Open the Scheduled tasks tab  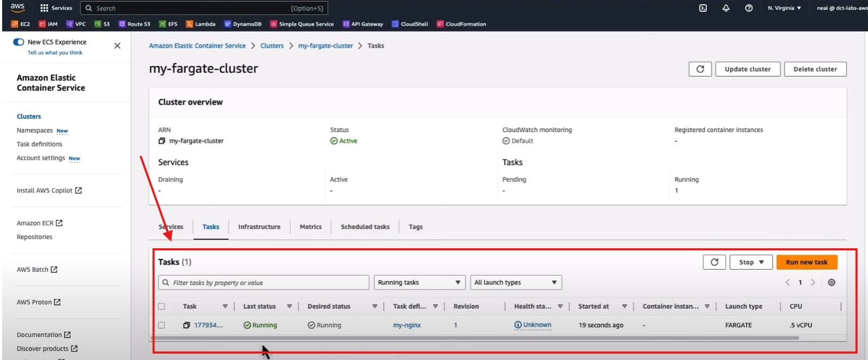click(365, 227)
